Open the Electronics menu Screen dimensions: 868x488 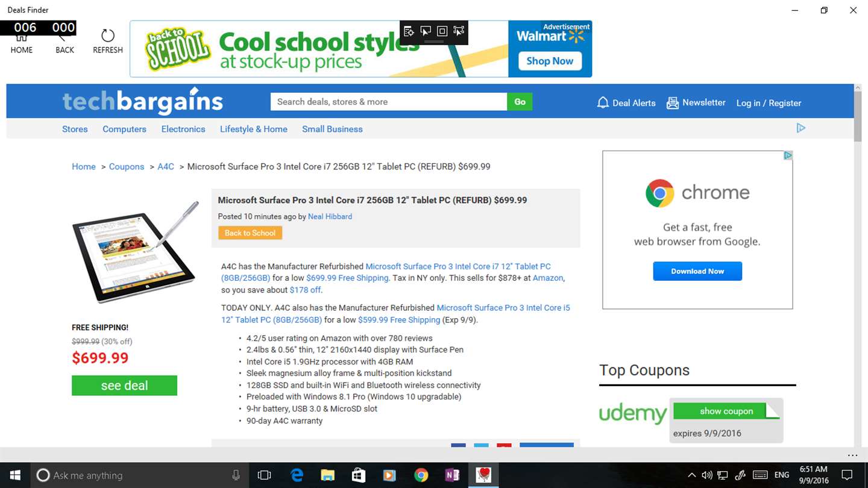183,129
